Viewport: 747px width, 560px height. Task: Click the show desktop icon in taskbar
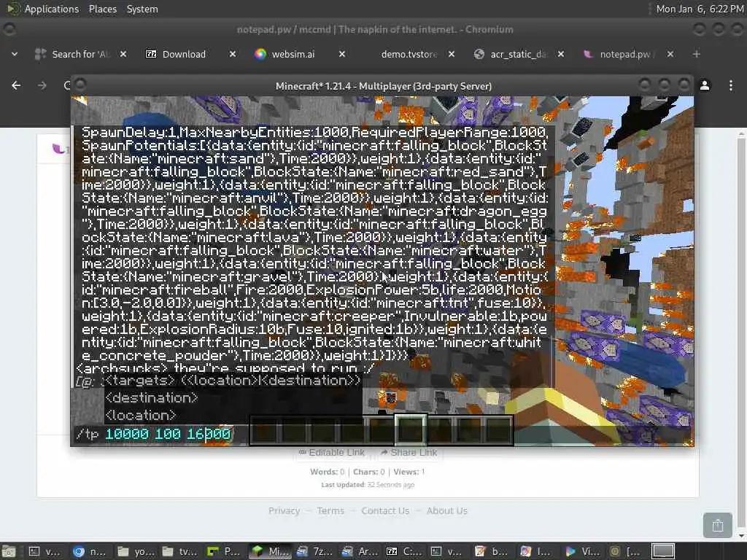[9, 551]
